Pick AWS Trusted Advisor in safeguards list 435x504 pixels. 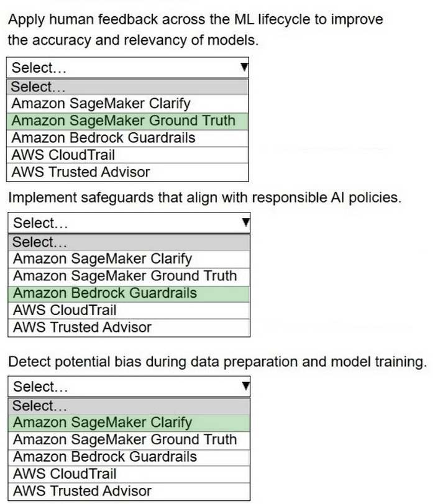(x=82, y=326)
